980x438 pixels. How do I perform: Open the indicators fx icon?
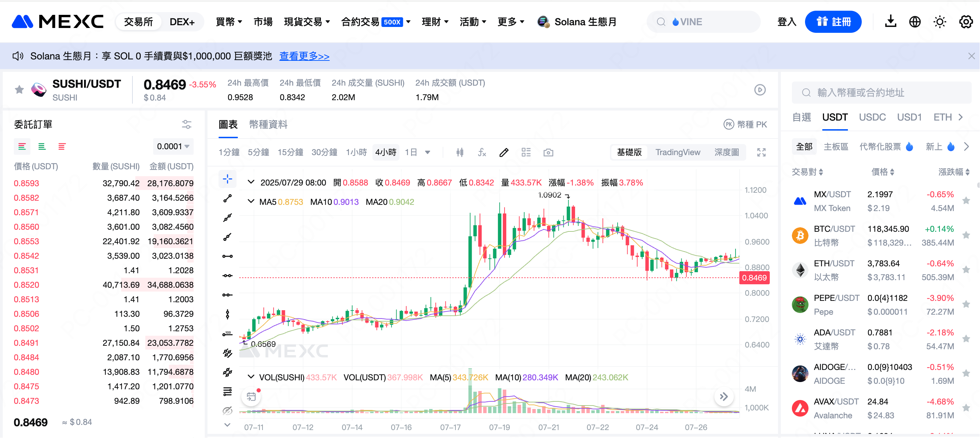click(x=482, y=152)
